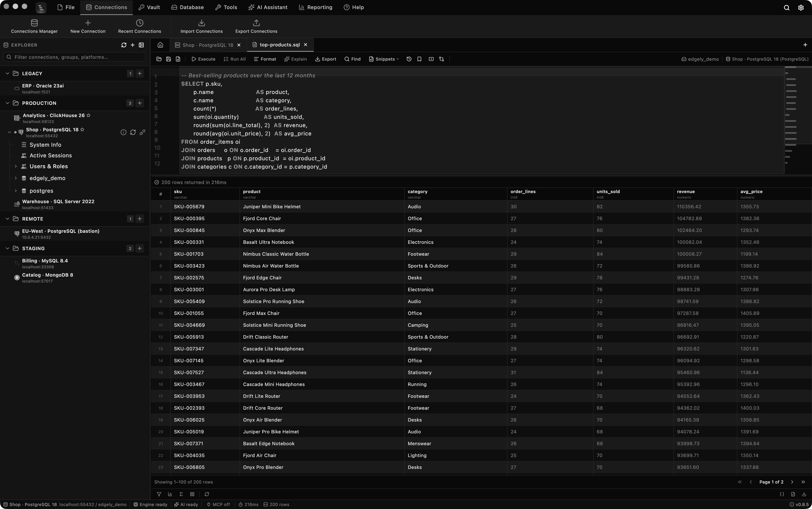Screen dimensions: 812x509
Task: Click Import Connections
Action: tap(201, 27)
